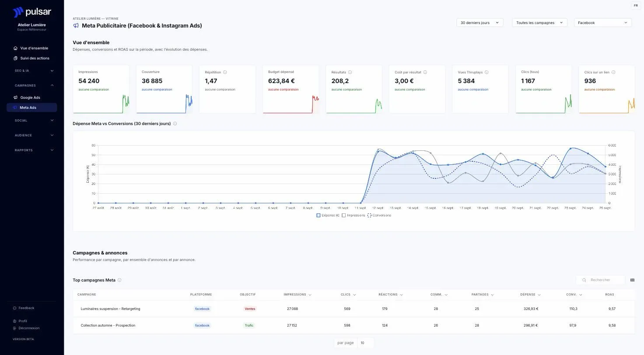Viewport: 644px width, 355px height.
Task: Open the 30 derniers jours dropdown
Action: (479, 23)
